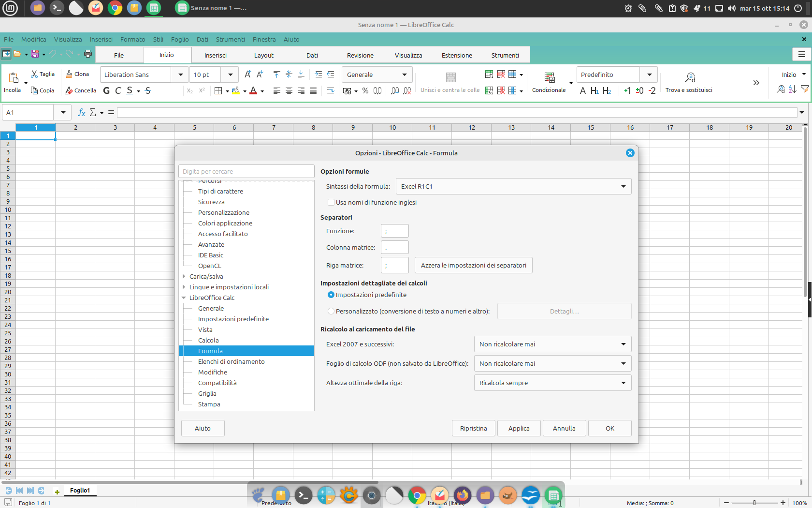Open Foglio di calcolo ODF recalculation dropdown

click(x=552, y=363)
